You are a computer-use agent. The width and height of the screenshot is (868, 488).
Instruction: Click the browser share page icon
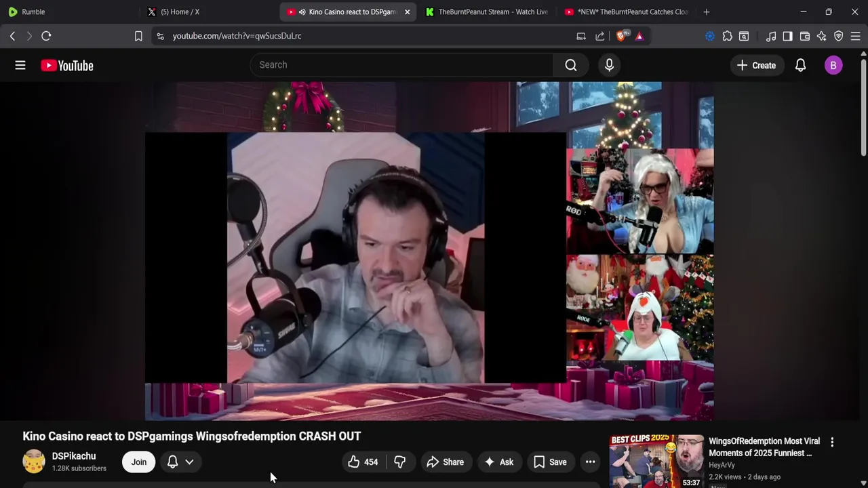click(x=600, y=36)
